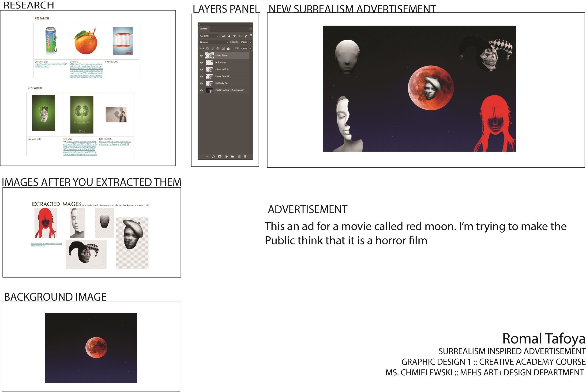The height and width of the screenshot is (392, 586).
Task: Hide the red lady fin layer
Action: pos(201,83)
